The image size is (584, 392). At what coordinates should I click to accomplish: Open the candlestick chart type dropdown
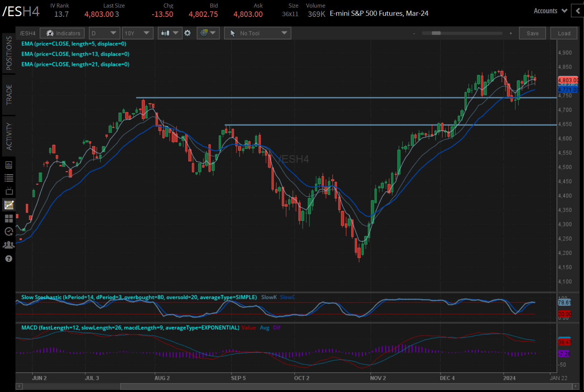(x=170, y=33)
